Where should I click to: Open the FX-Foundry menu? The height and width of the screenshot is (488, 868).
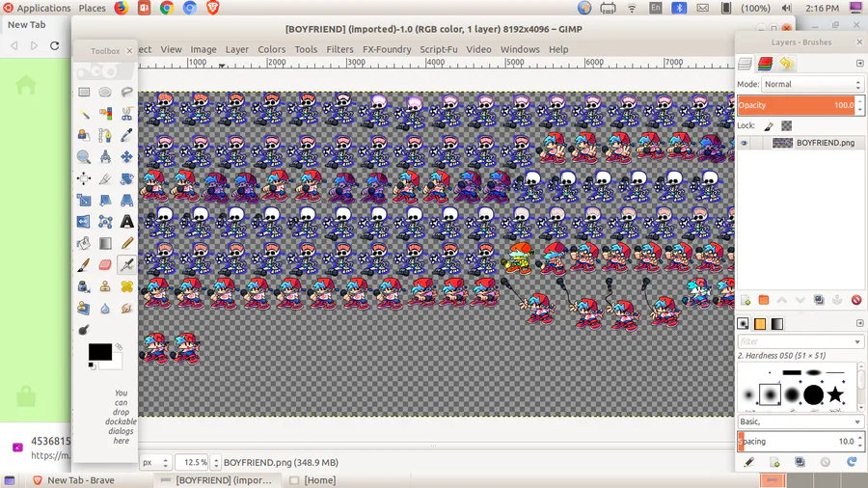[387, 49]
